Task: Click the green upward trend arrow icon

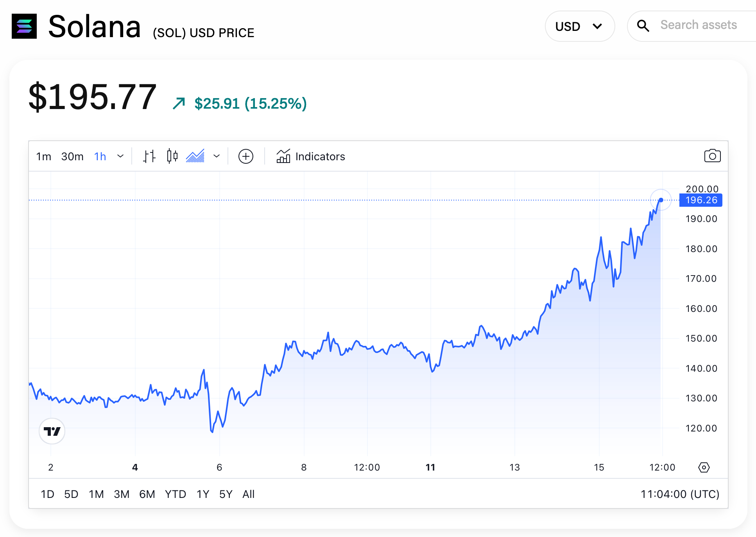Action: point(179,103)
